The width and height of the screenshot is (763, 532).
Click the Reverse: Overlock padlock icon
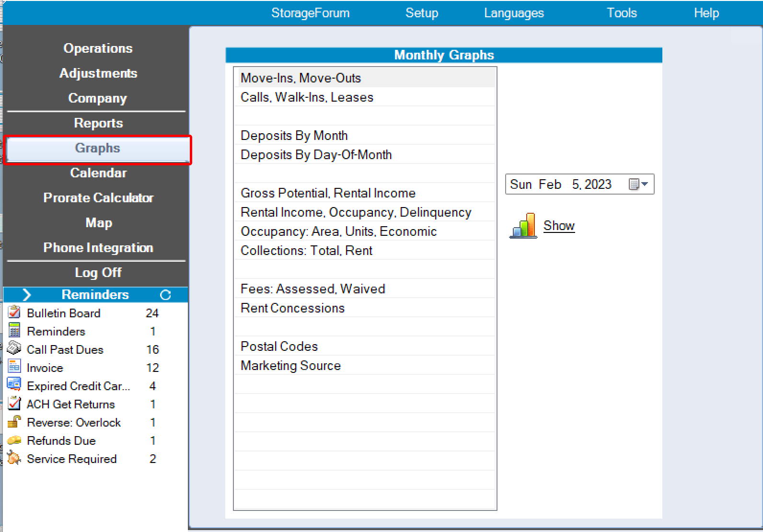(x=14, y=421)
